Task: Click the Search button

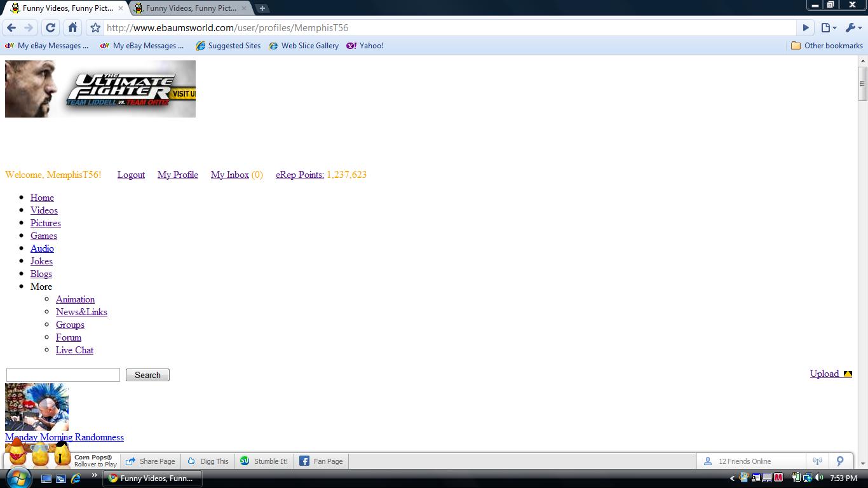Action: tap(147, 375)
